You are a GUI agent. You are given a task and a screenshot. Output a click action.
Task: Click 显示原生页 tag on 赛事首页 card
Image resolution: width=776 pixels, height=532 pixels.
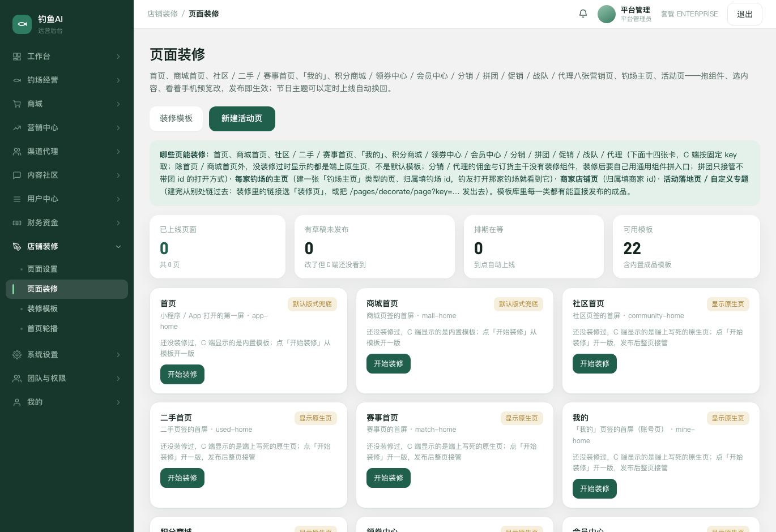(x=522, y=419)
